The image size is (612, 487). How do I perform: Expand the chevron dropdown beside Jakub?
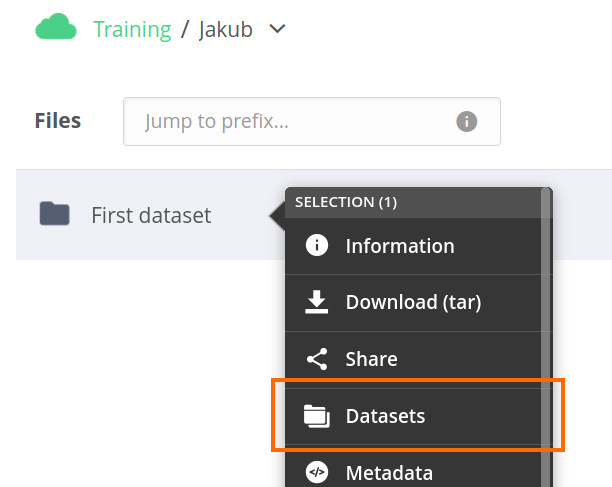pos(278,29)
